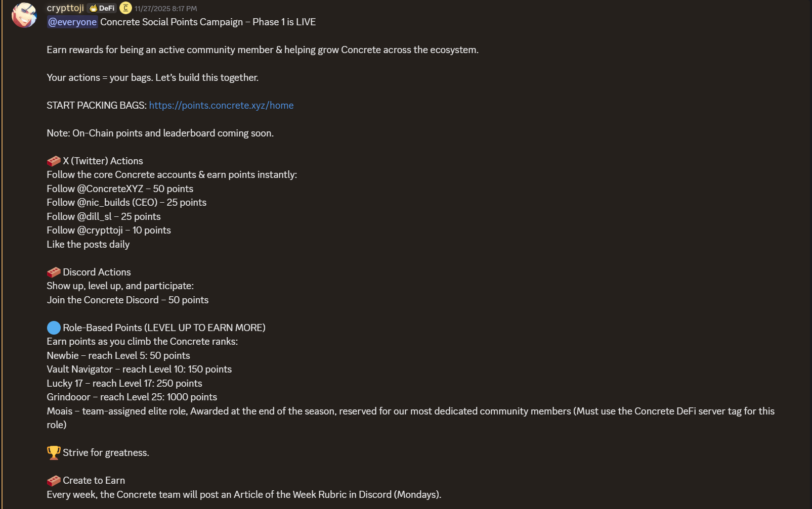Viewport: 812px width, 509px height.
Task: Select the blue circle emoji before Role-Based Points
Action: [x=53, y=327]
